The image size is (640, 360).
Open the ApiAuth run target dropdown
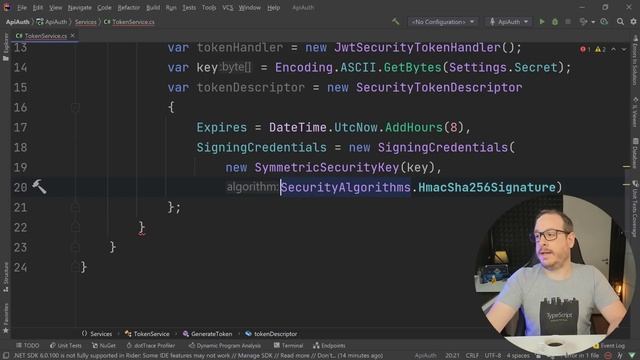coord(509,22)
